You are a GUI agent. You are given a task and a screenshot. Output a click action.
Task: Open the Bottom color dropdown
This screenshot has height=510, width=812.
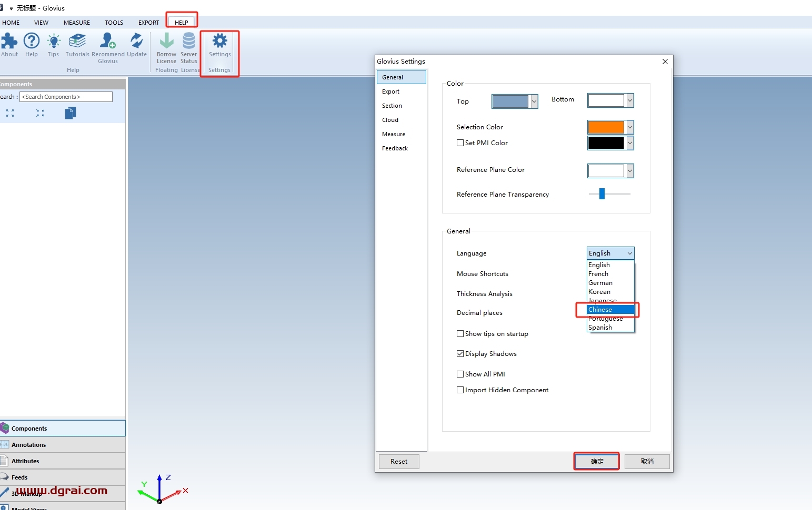630,100
